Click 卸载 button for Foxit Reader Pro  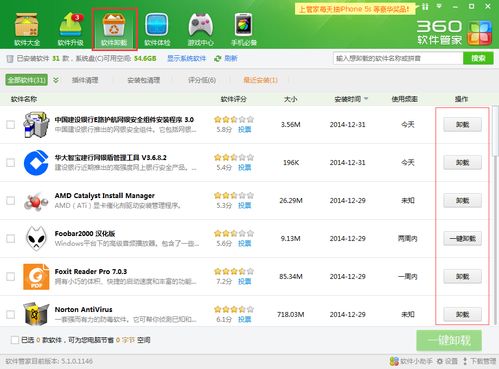point(462,276)
